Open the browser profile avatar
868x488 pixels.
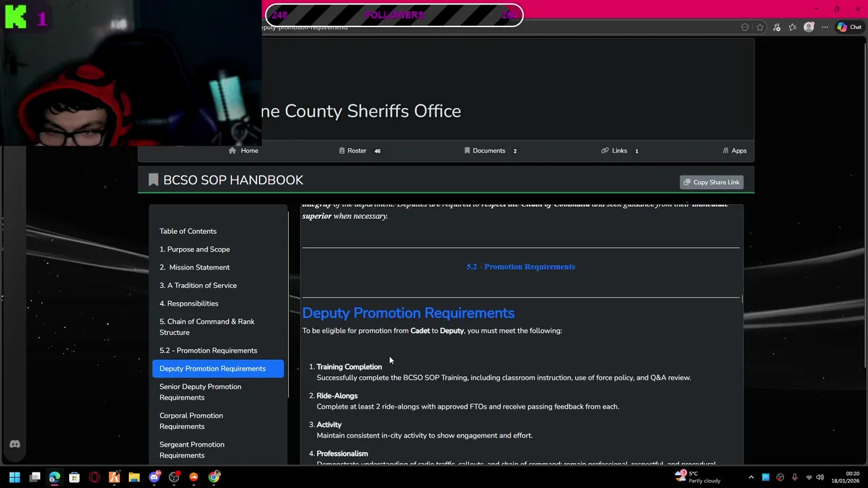[x=808, y=27]
